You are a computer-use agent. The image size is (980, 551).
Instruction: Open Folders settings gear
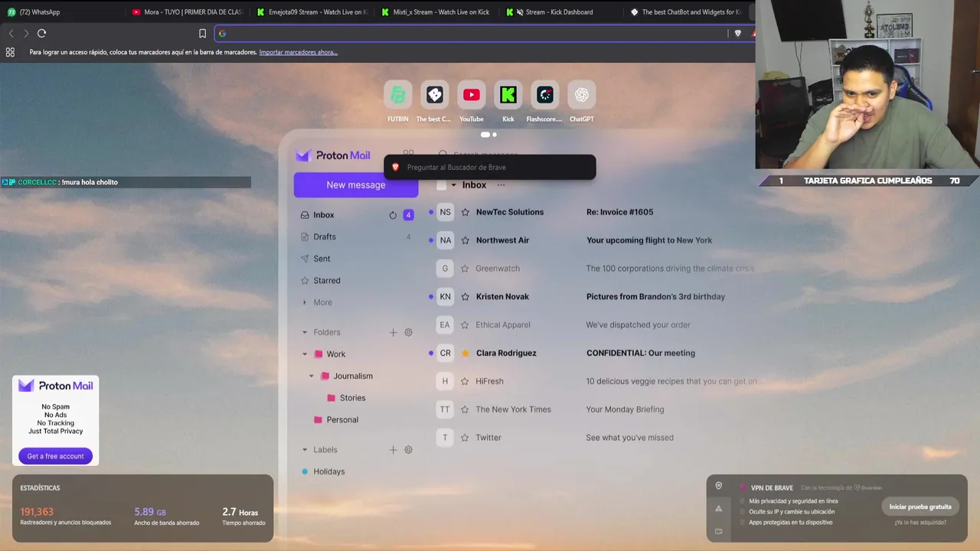point(408,332)
